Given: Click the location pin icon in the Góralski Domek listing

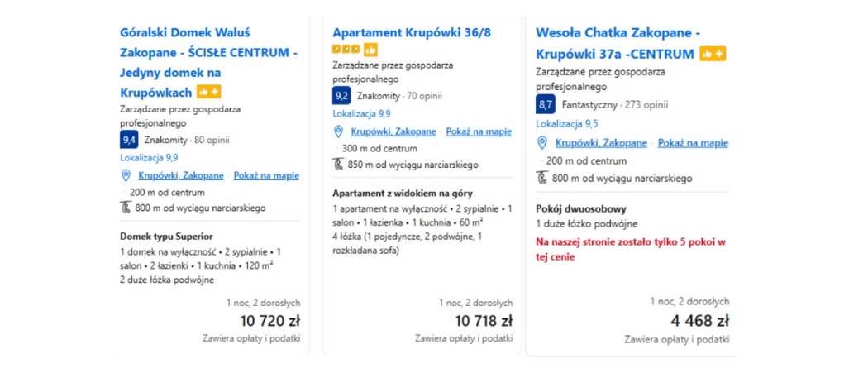Looking at the screenshot, I should click(x=126, y=175).
